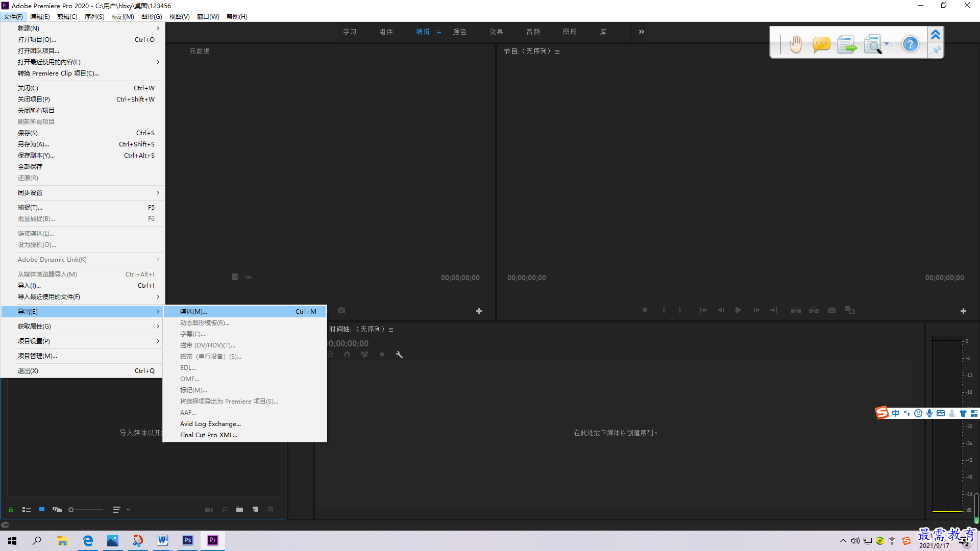The height and width of the screenshot is (551, 980).
Task: Choose 另存为(A)... from File menu
Action: pos(83,144)
